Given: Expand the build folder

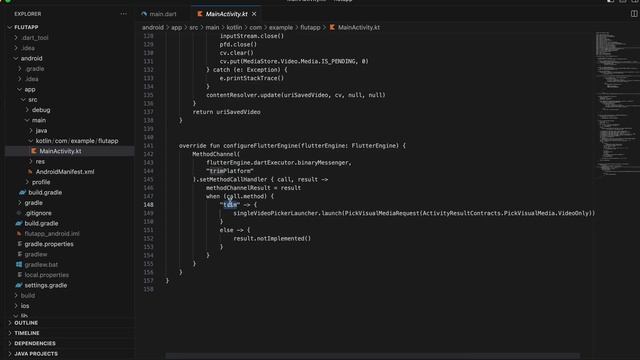Looking at the screenshot, I should (x=16, y=296).
